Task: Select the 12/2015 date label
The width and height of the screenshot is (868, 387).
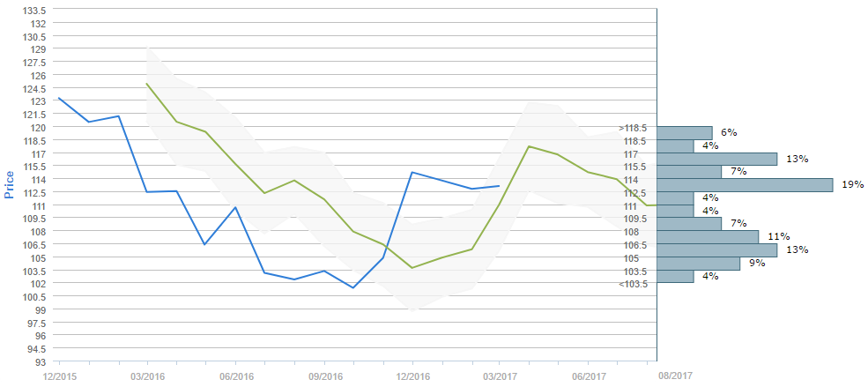Action: tap(59, 376)
